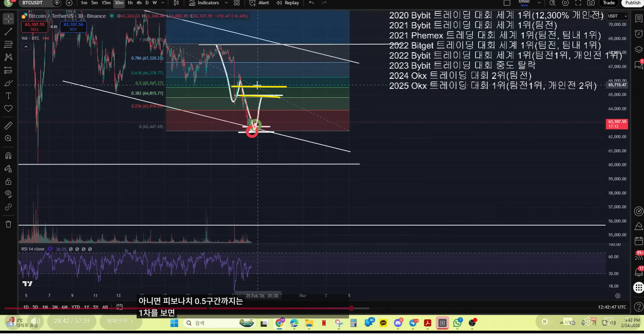Open the chats panel icon
The image size is (644, 336).
pyautogui.click(x=639, y=65)
